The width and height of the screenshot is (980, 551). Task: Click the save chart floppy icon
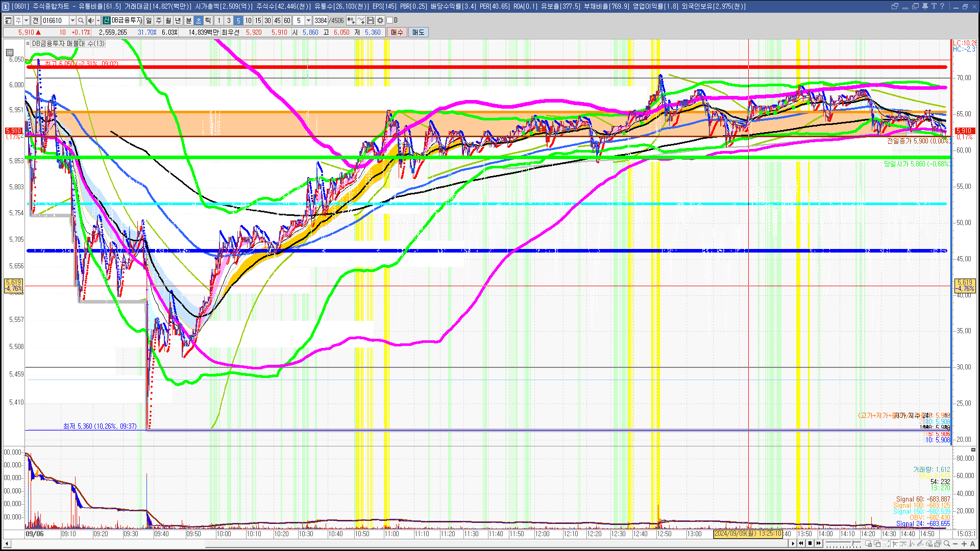(371, 20)
